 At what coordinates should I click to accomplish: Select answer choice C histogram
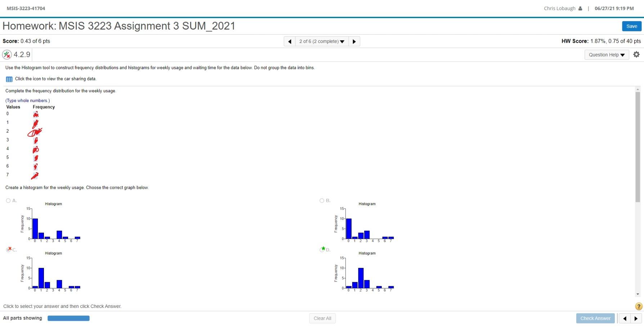[x=8, y=249]
